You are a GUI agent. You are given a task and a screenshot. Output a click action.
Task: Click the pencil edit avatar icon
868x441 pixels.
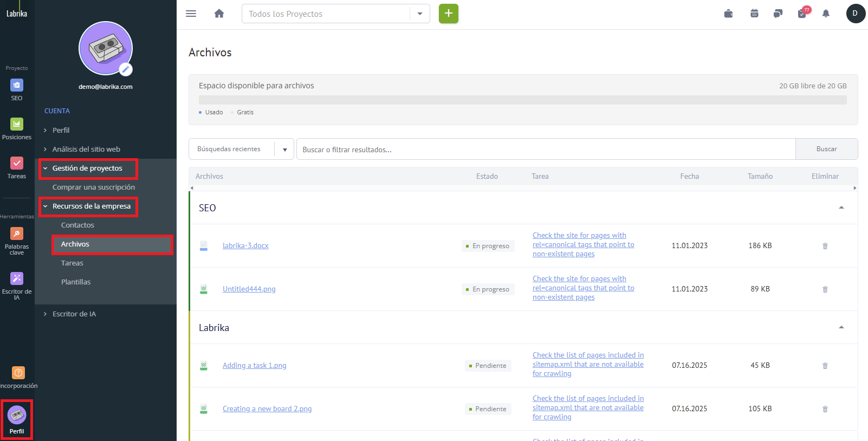coord(126,69)
